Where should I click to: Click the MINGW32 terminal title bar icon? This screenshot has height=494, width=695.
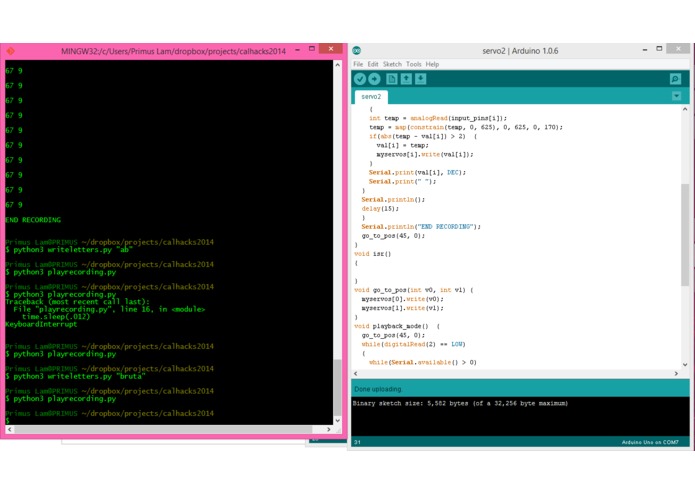11,51
